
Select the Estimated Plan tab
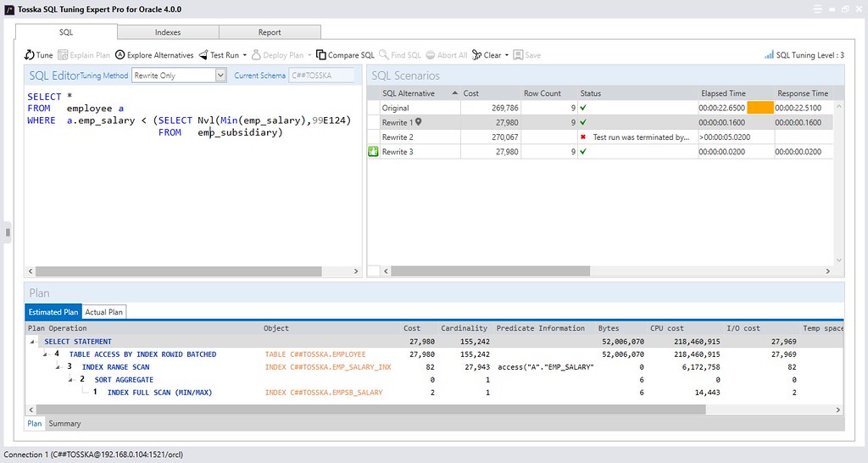(53, 312)
